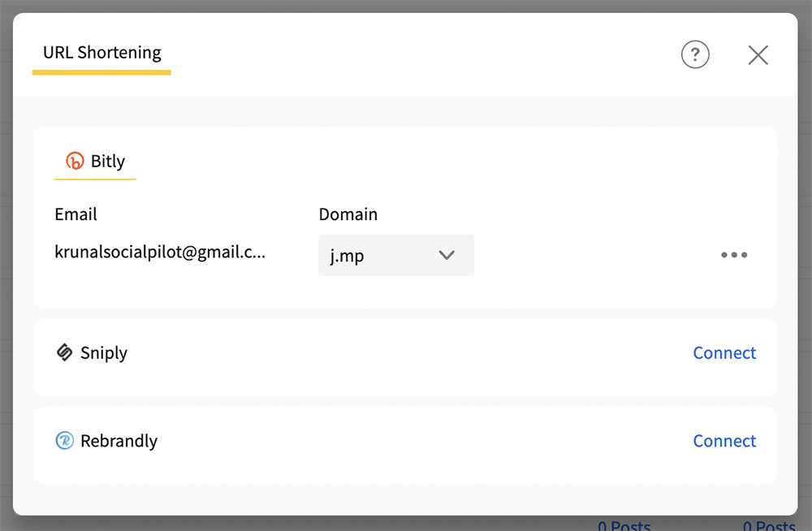The width and height of the screenshot is (812, 531).
Task: Click the krunalsocialpilot email address text
Action: point(160,252)
